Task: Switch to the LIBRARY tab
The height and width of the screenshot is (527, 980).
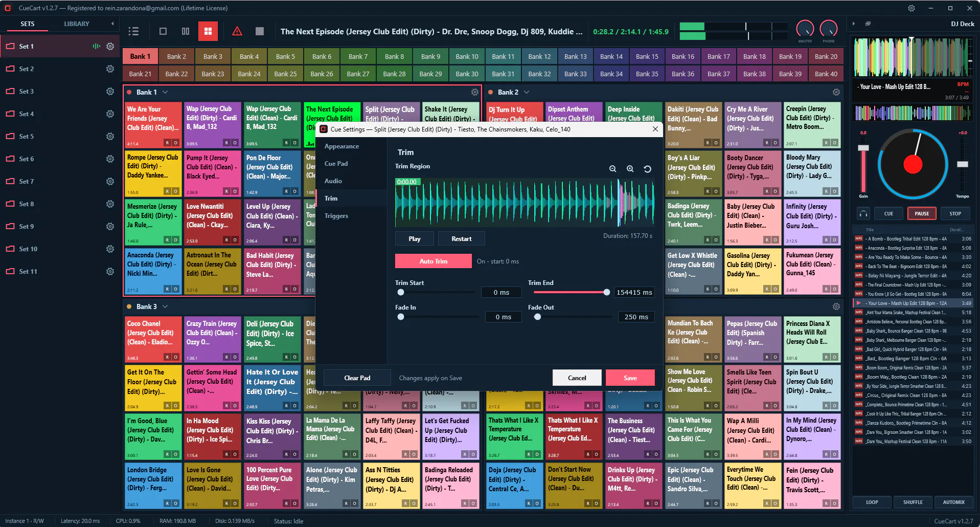Action: pyautogui.click(x=77, y=24)
